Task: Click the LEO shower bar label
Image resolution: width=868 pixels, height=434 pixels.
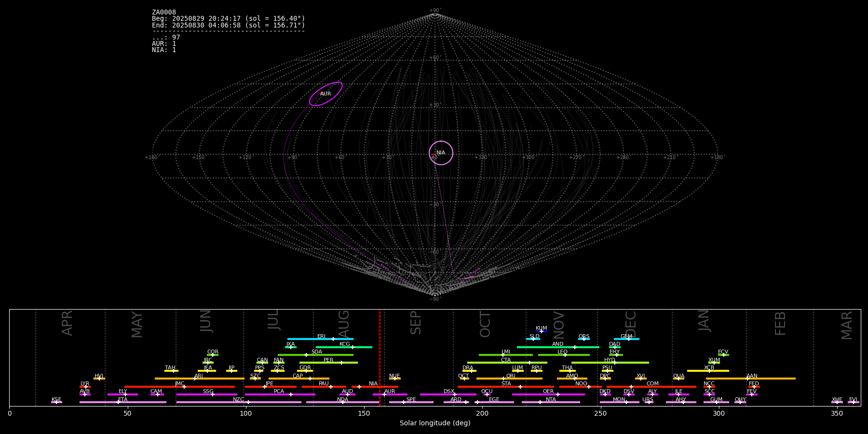Action: [x=563, y=352]
